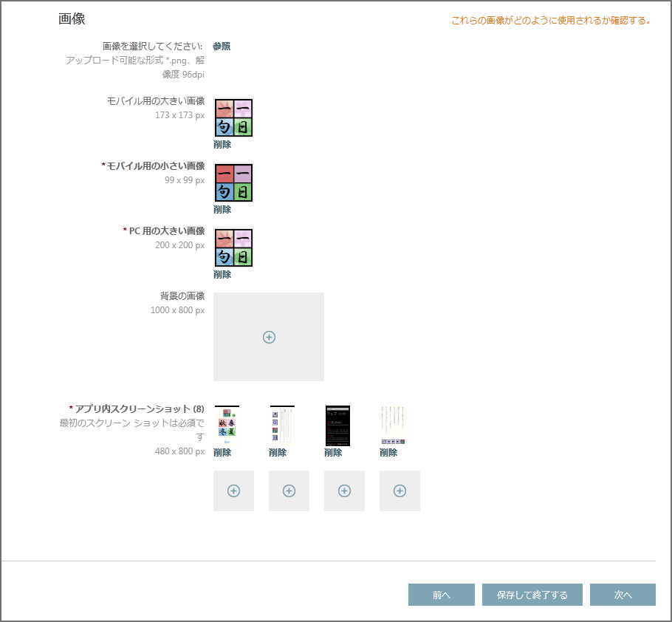The width and height of the screenshot is (672, 622).
Task: Add seventh screenshot via third plus slot
Action: (x=344, y=491)
